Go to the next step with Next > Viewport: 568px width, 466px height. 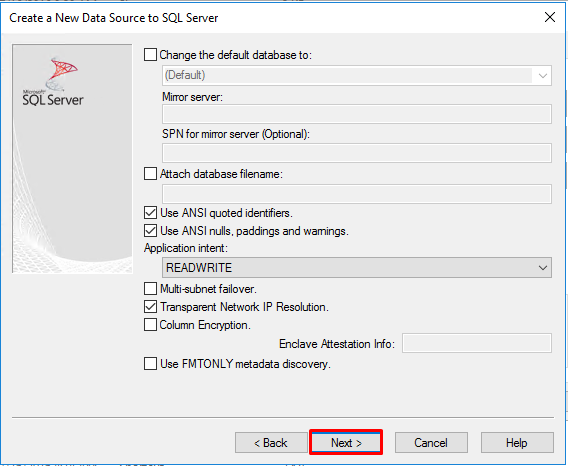[x=346, y=442]
